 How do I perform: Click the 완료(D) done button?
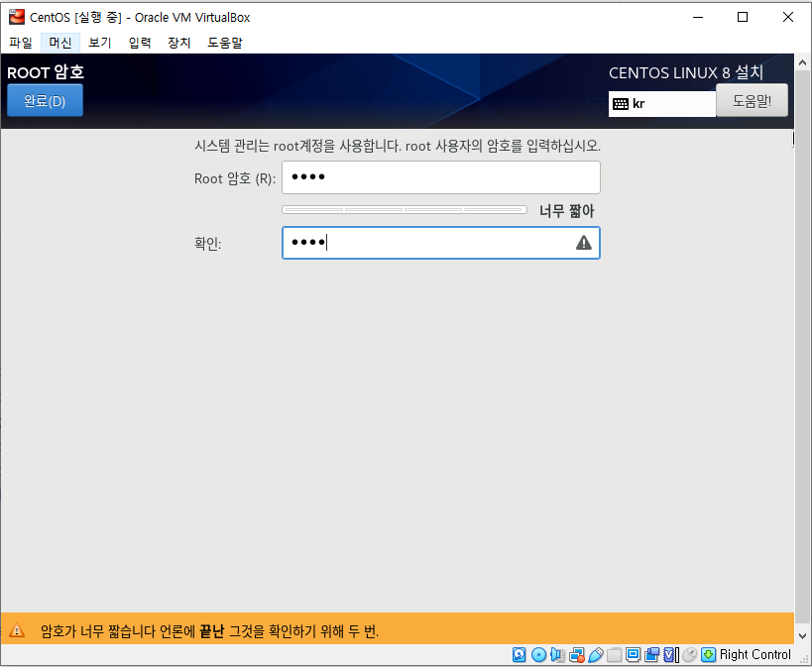coord(45,100)
